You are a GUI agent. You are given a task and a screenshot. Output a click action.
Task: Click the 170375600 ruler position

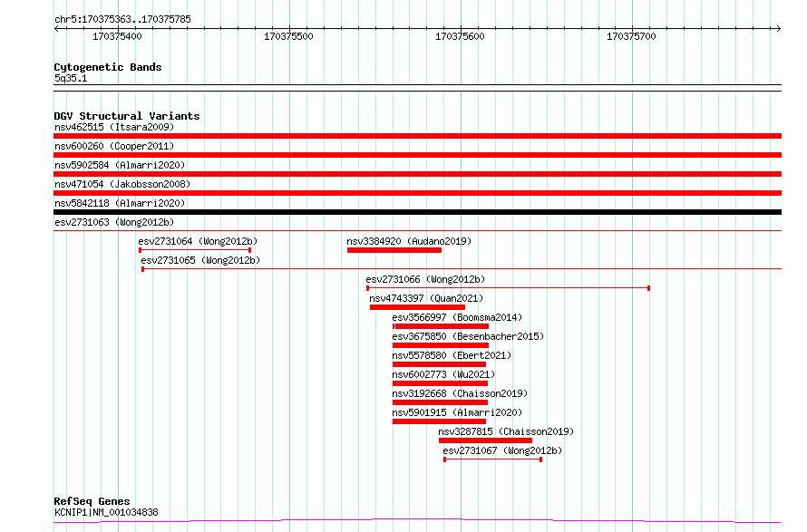point(460,36)
